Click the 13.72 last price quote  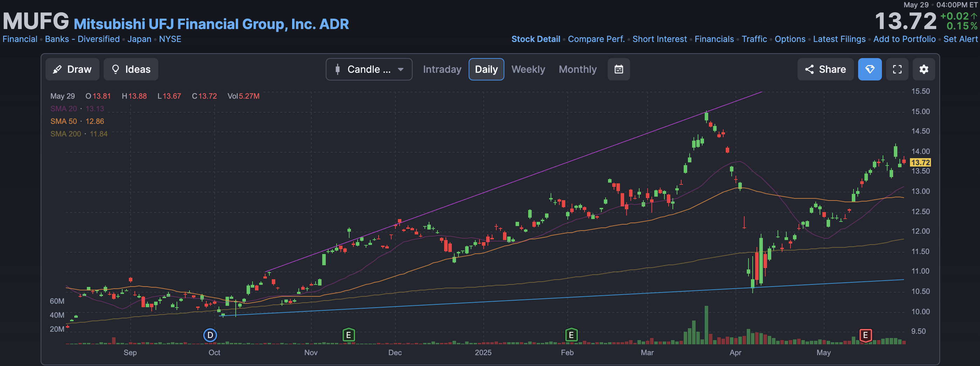click(905, 21)
